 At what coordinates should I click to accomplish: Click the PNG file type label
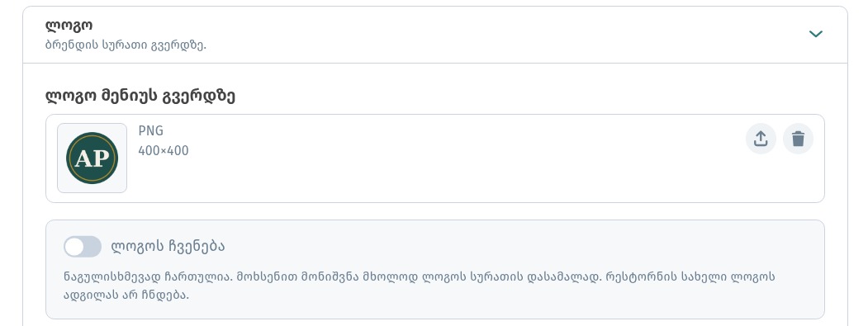(x=150, y=131)
